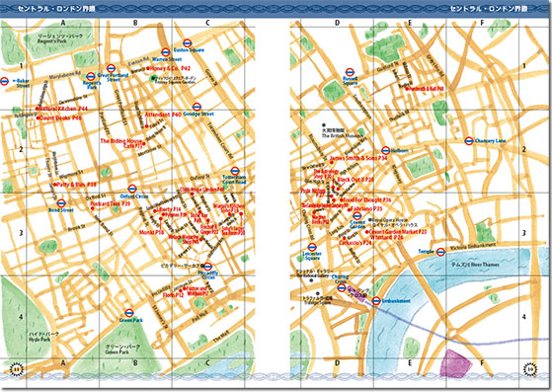Image resolution: width=552 pixels, height=392 pixels.
Task: Select the Leicester Square tube roundel
Action: pyautogui.click(x=311, y=247)
